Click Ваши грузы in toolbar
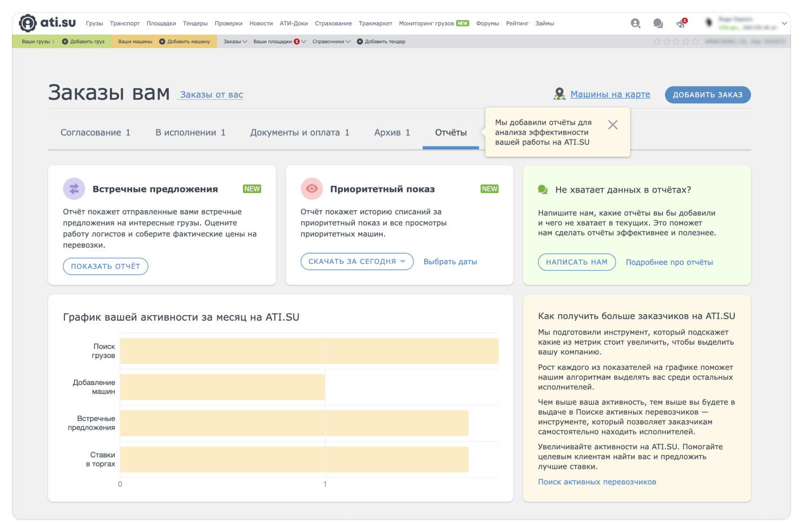This screenshot has height=532, width=803. point(38,42)
